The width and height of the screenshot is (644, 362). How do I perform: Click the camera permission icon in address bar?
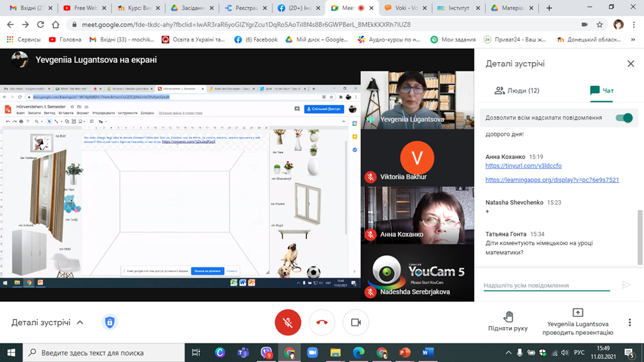click(x=584, y=24)
